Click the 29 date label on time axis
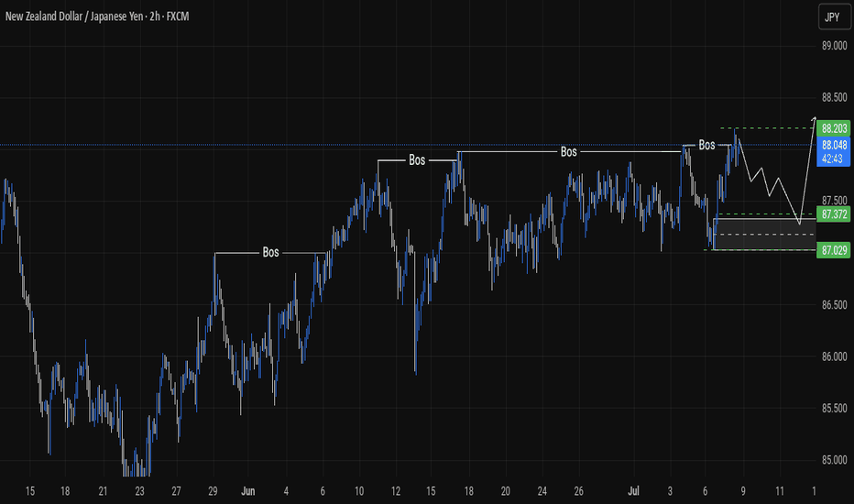854x504 pixels. (x=213, y=491)
